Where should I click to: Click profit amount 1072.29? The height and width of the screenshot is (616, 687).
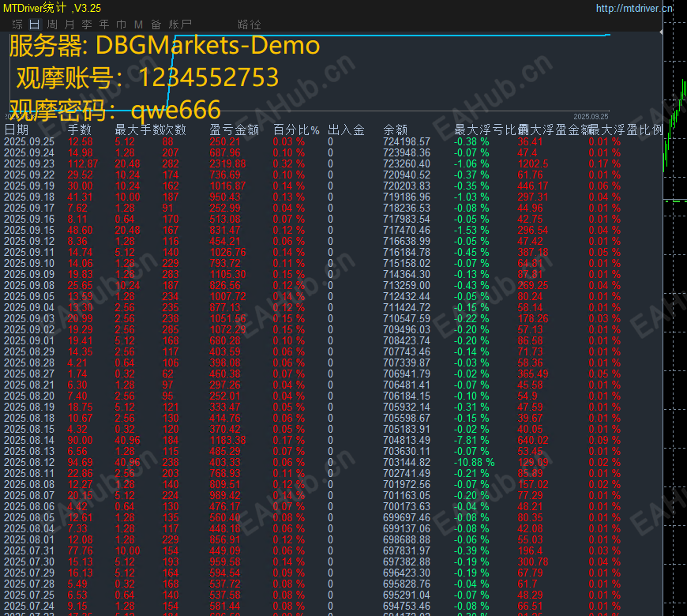click(228, 330)
